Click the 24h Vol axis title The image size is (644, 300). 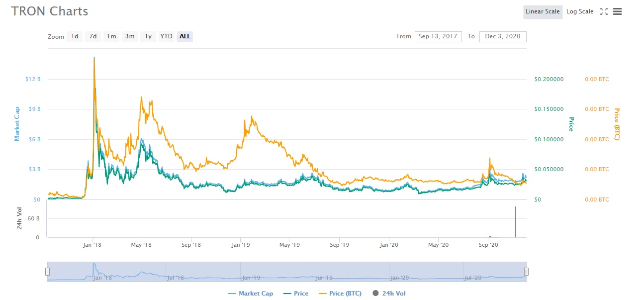[19, 218]
